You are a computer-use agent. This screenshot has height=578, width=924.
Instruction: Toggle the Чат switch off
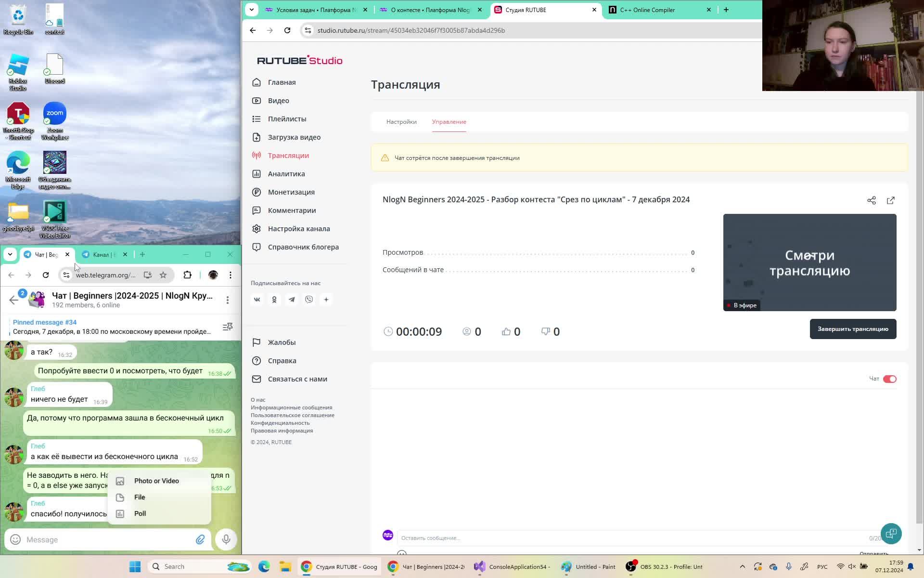tap(889, 379)
